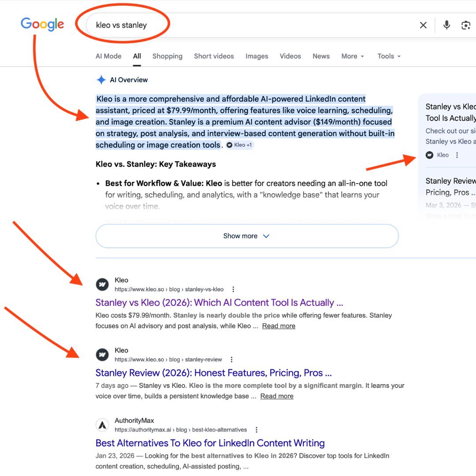The width and height of the screenshot is (476, 476).
Task: Click the 'AuthorityMax' site name text
Action: tap(134, 420)
